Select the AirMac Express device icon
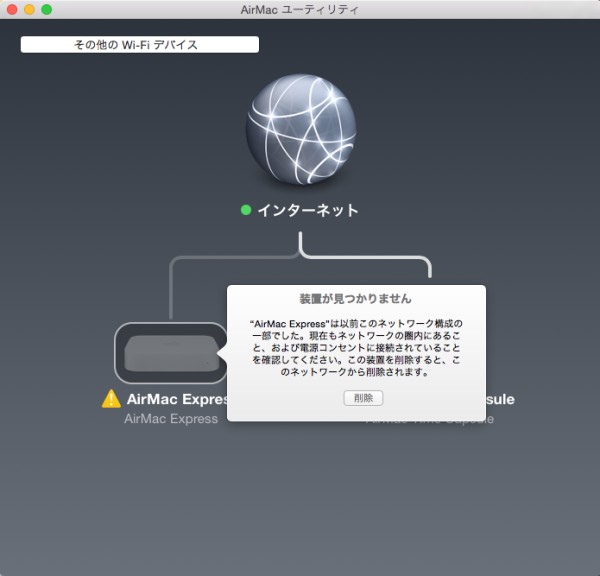Viewport: 600px width, 576px height. (x=171, y=353)
